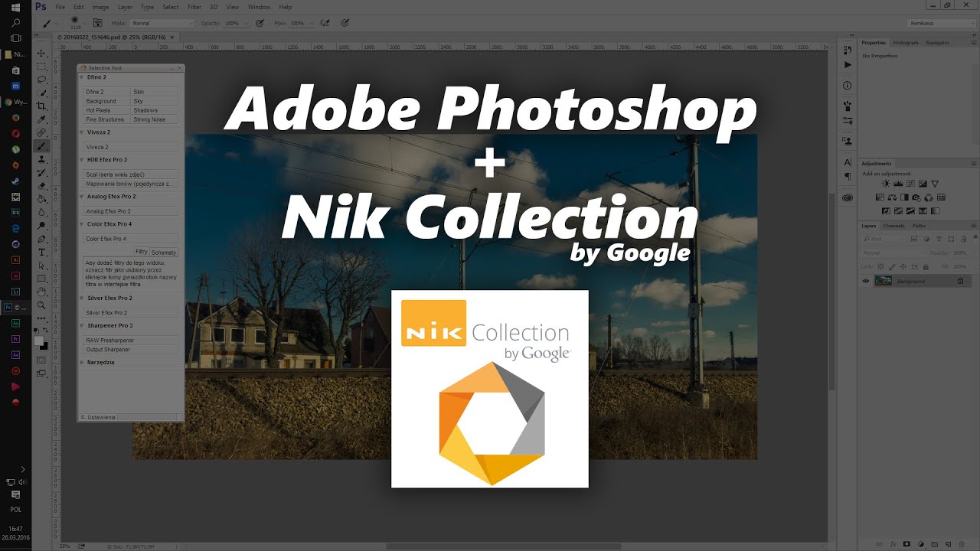Switch to the Histogram tab
Screen dimensions: 980x551
click(905, 43)
